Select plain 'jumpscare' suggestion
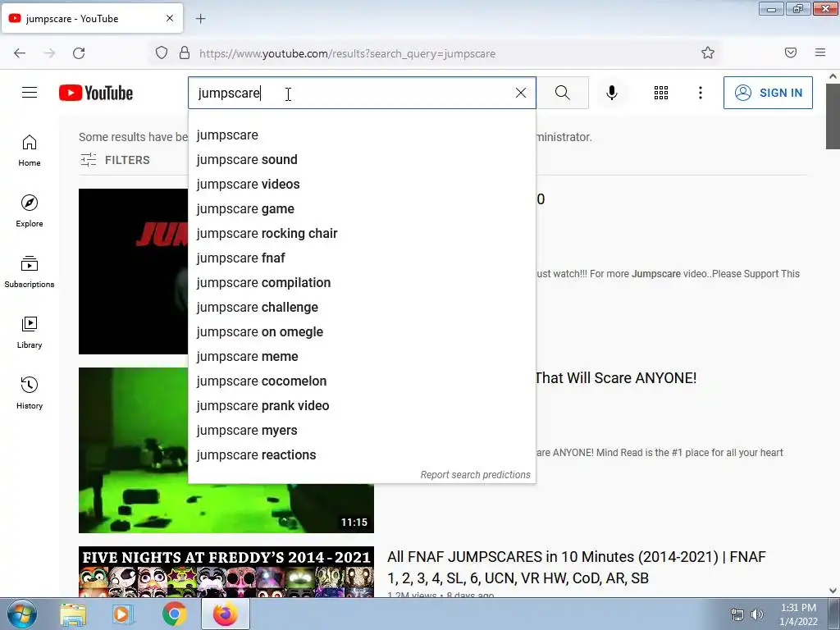 (x=362, y=135)
